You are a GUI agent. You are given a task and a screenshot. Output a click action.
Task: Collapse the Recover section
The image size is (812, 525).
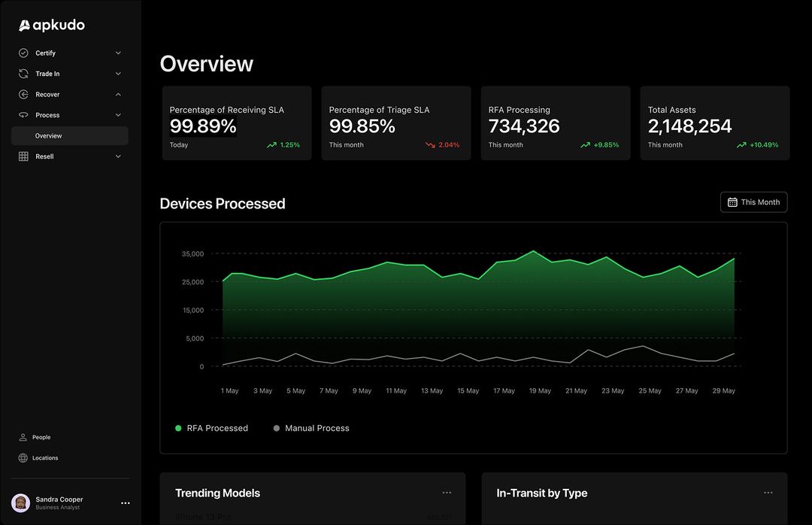tap(118, 94)
